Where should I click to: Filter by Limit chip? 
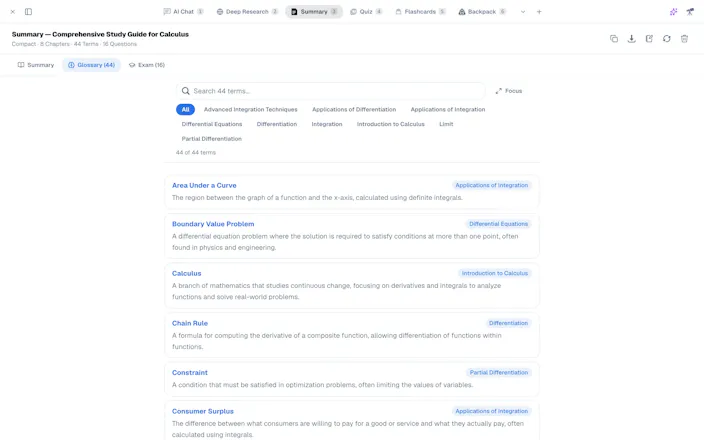coord(446,124)
